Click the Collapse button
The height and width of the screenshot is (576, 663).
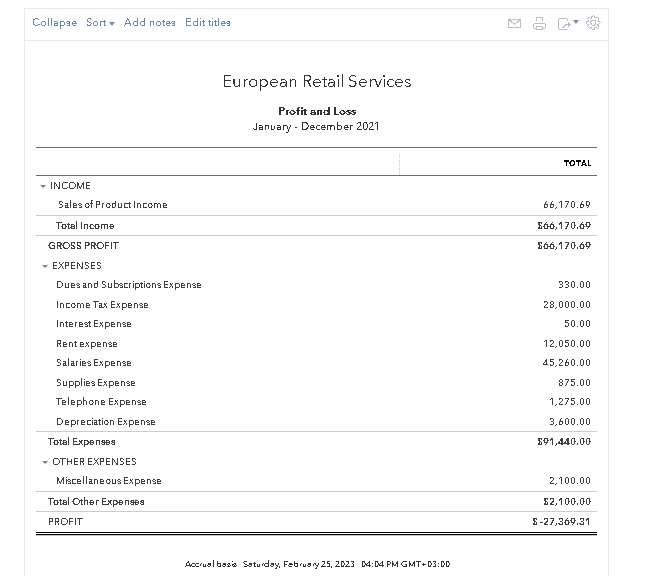click(x=54, y=23)
